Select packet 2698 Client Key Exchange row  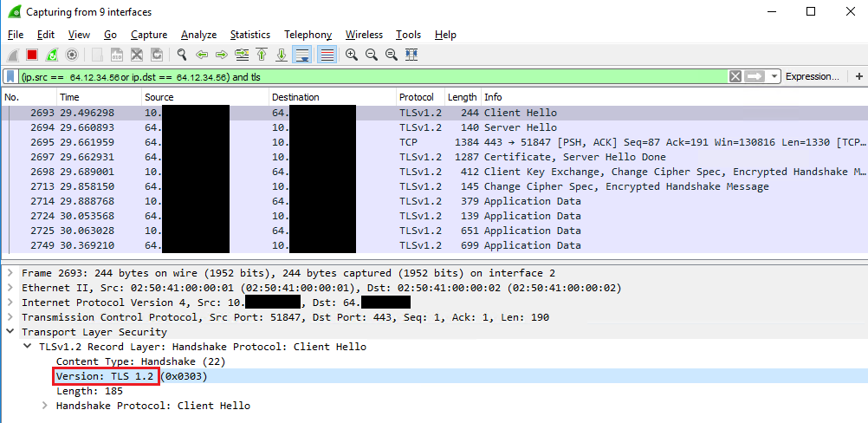[x=434, y=172]
